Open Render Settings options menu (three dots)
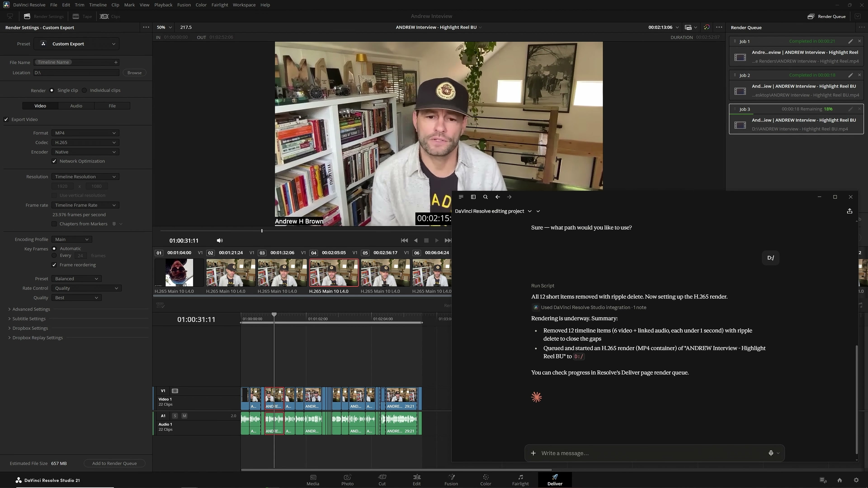 pyautogui.click(x=146, y=27)
